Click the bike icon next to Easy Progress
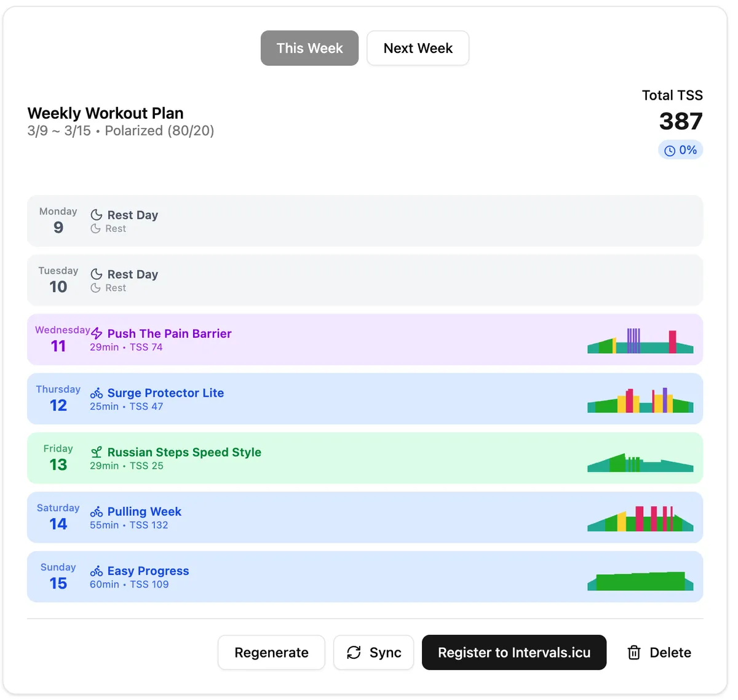738x700 pixels. pyautogui.click(x=97, y=571)
